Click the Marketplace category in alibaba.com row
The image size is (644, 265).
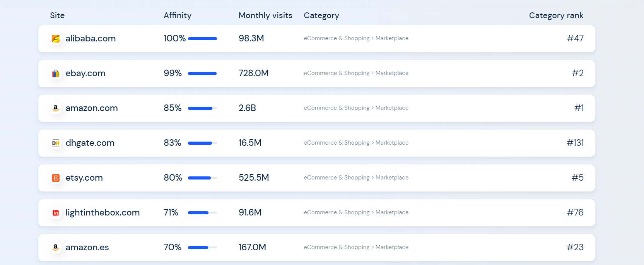tap(392, 38)
